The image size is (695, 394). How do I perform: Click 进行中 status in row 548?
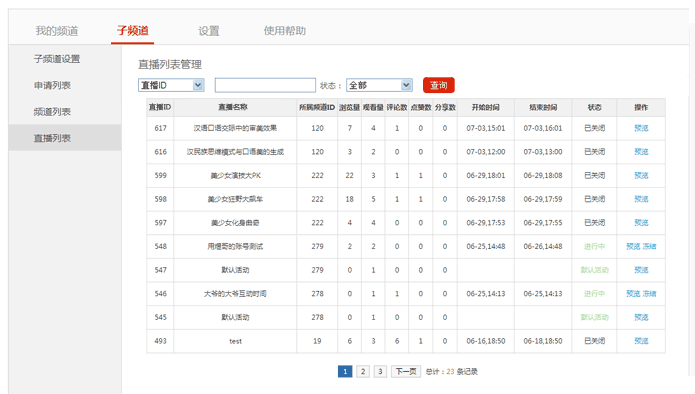(594, 246)
